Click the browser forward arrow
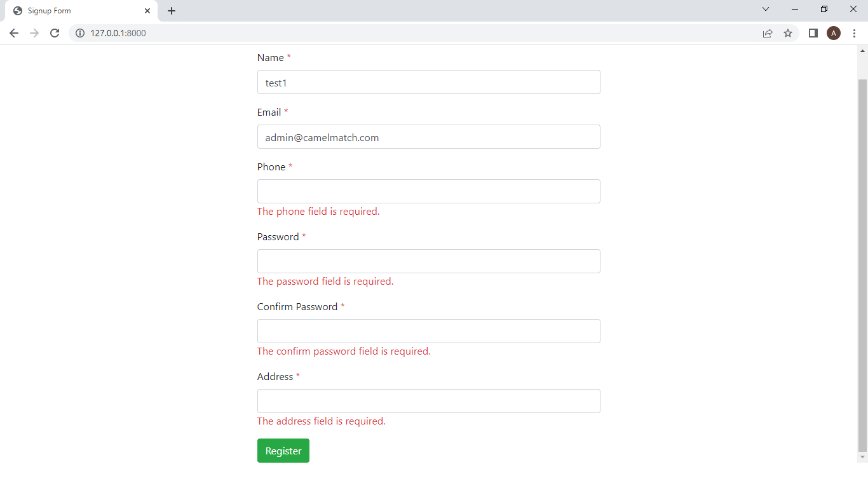 [34, 33]
